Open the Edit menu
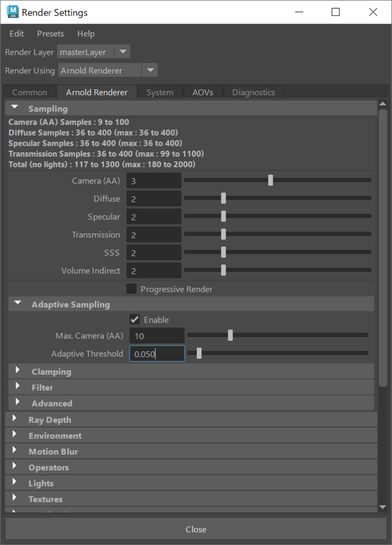The height and width of the screenshot is (545, 392). [16, 34]
